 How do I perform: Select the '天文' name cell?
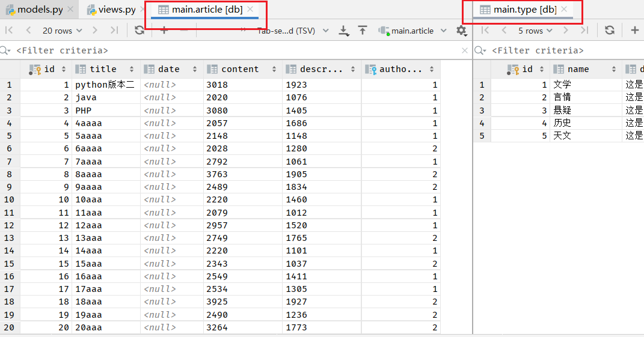coord(586,136)
